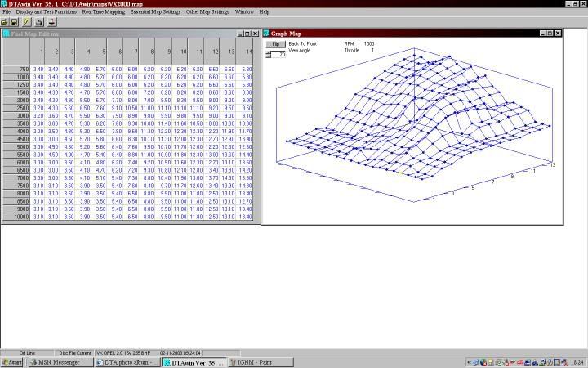Image resolution: width=588 pixels, height=368 pixels.
Task: Open the Display and Test Functions menu
Action: pos(46,12)
